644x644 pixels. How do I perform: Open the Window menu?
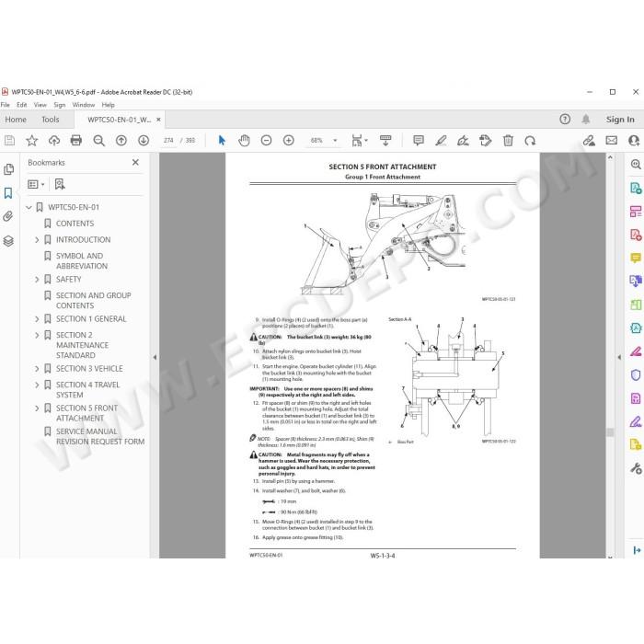tap(84, 105)
